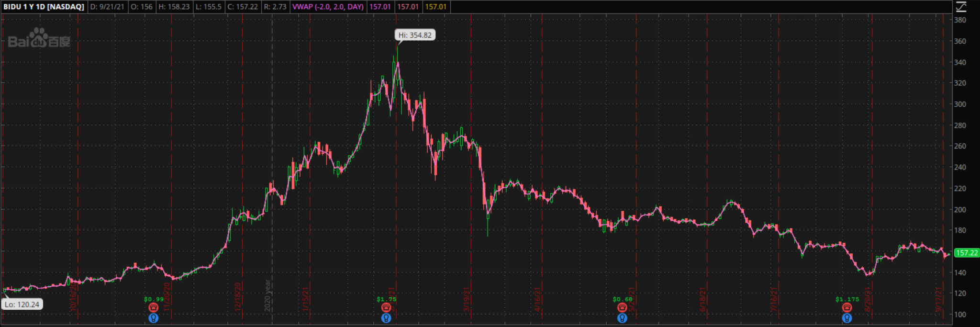Click the 4/16/21 expiration date marker

[537, 300]
